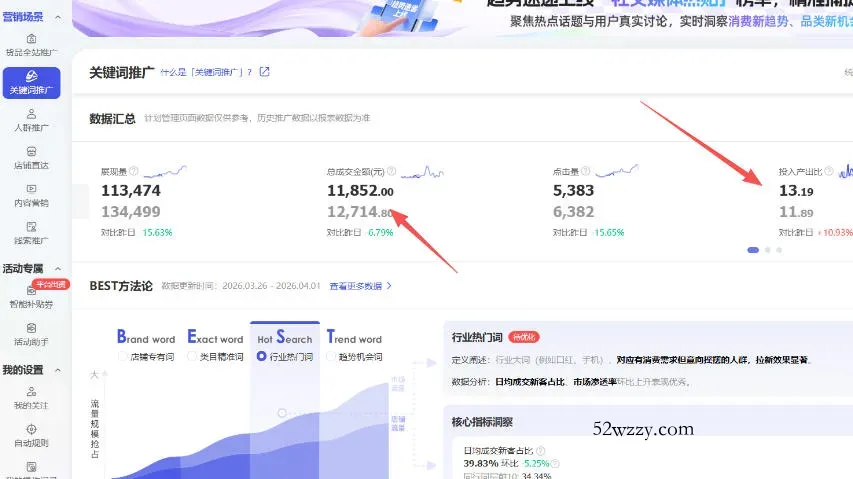Click the help icon next to 总成交金额(元)
This screenshot has width=853, height=479.
391,171
